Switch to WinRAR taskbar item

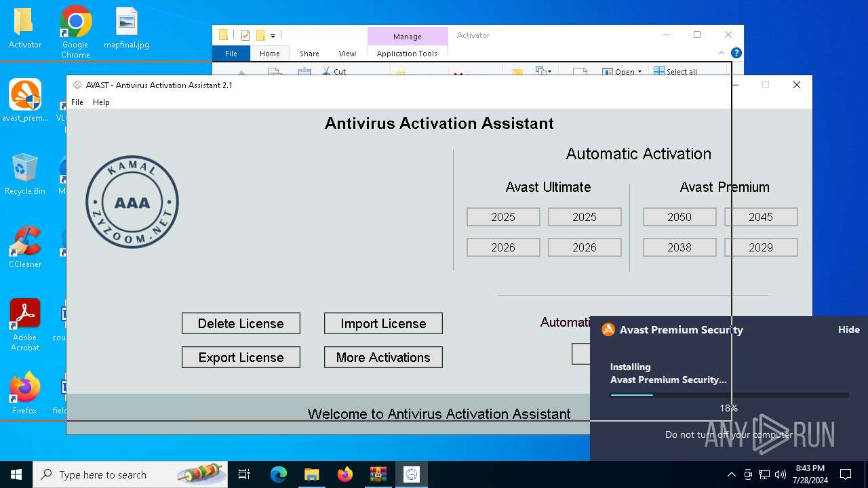378,474
